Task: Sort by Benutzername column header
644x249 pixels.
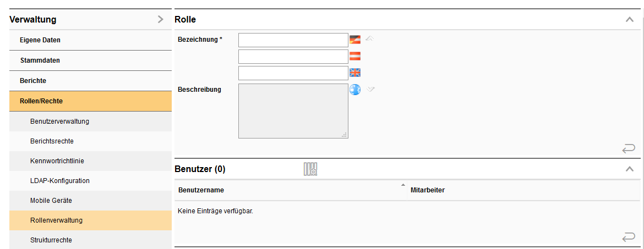Action: (x=201, y=190)
